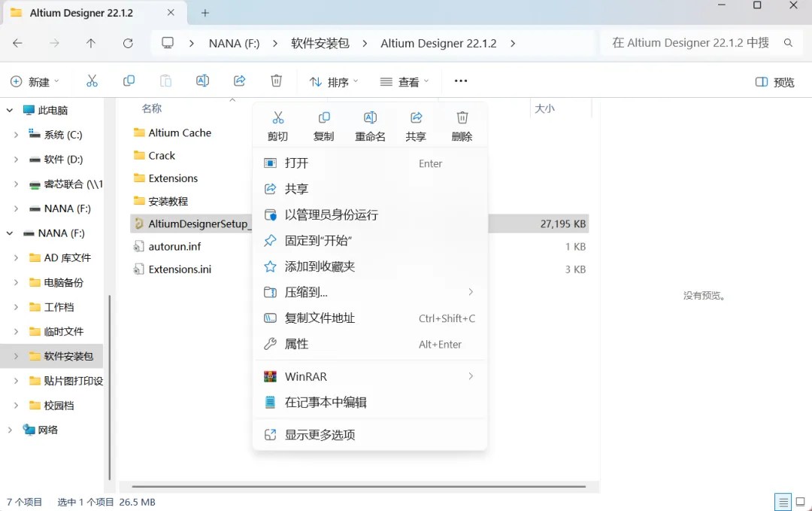This screenshot has height=511, width=812.
Task: Click the Cut icon in the context menu
Action: click(278, 117)
